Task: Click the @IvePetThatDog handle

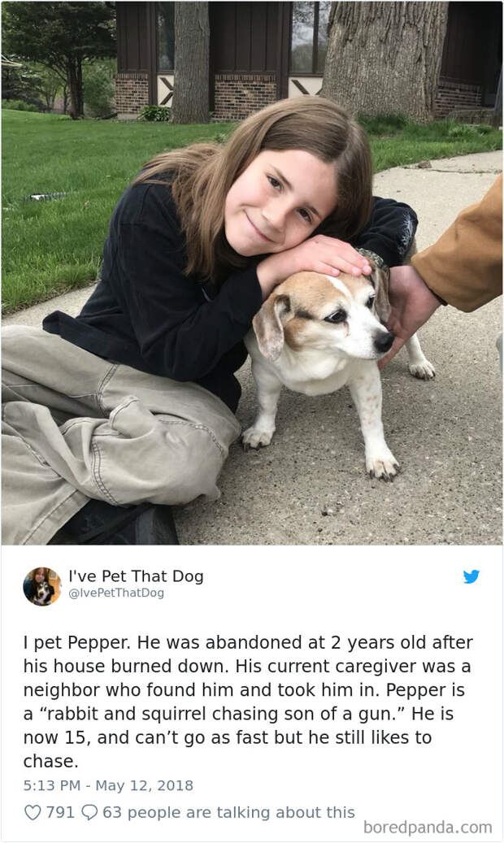Action: [x=116, y=593]
